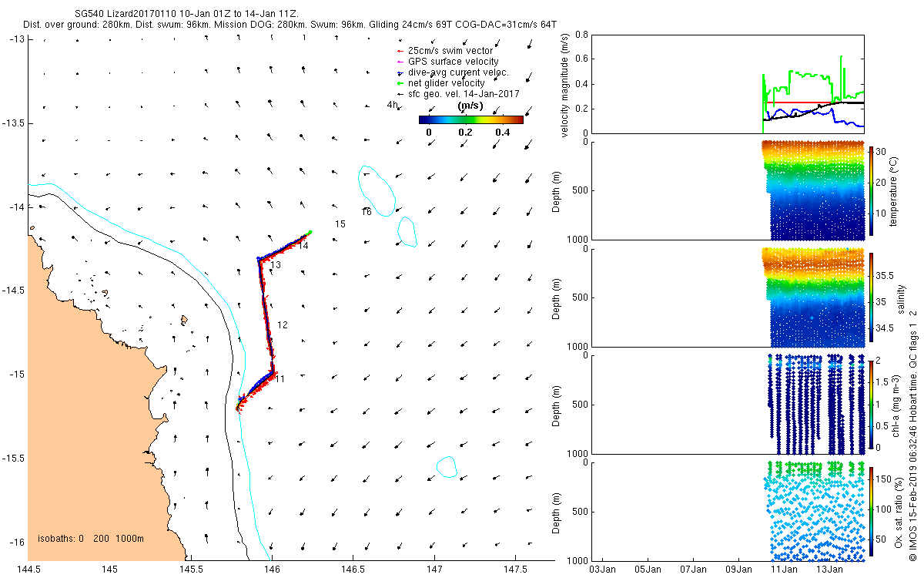Click the '(m/s)' label above the colorbar

(470, 105)
